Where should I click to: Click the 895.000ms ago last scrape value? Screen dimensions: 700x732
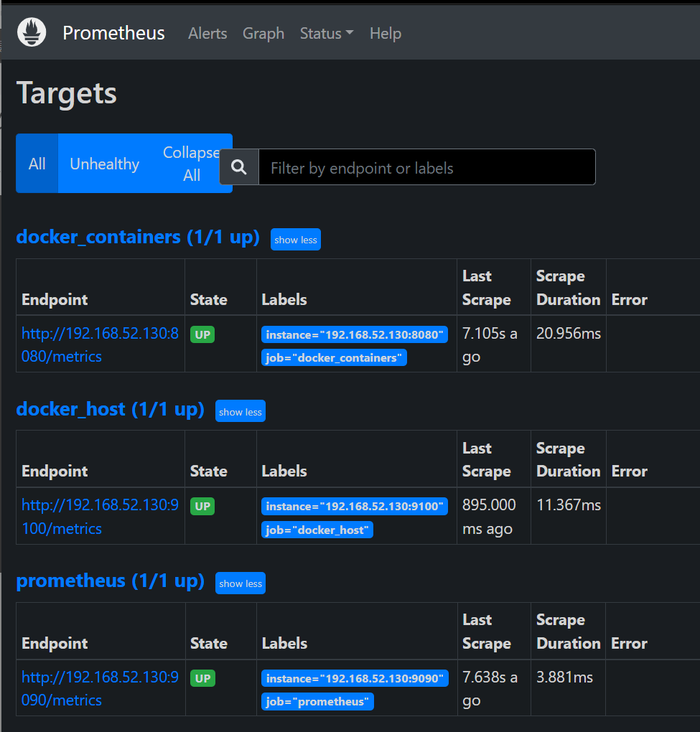(x=489, y=516)
